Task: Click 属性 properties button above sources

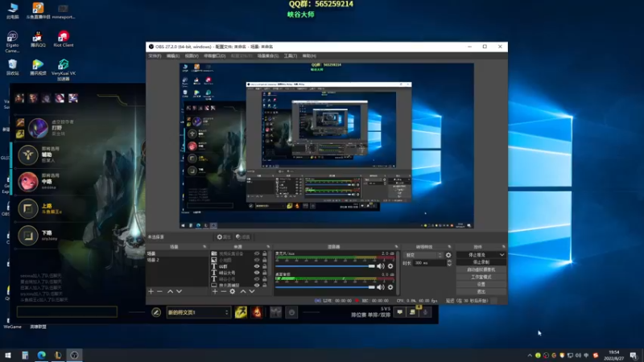Action: pyautogui.click(x=224, y=237)
